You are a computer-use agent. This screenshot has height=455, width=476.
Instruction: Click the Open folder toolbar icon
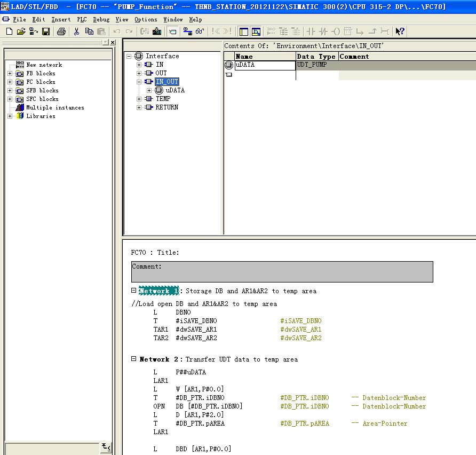(21, 32)
